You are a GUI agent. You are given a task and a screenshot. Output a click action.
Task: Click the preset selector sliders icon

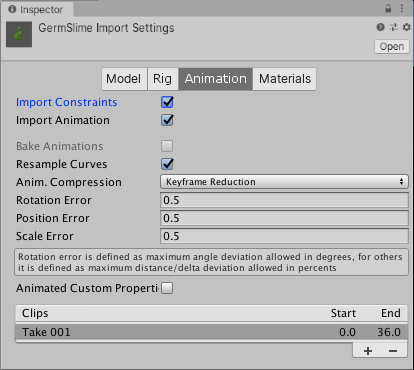coord(394,27)
